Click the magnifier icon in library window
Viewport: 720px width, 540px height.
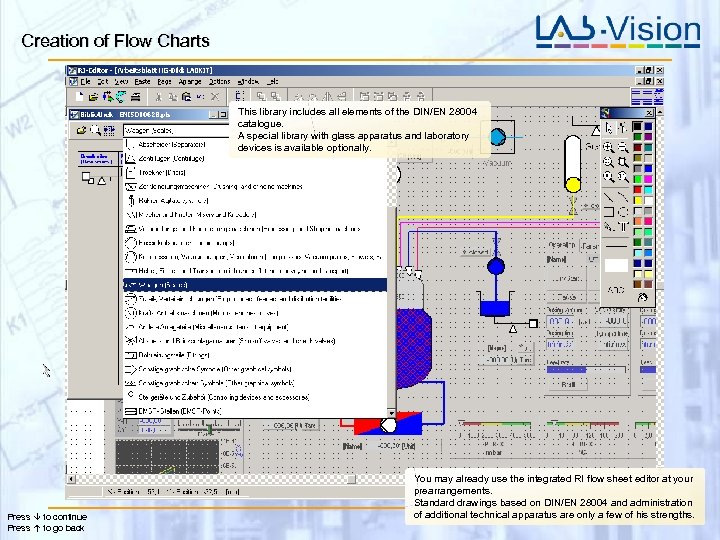[x=95, y=130]
